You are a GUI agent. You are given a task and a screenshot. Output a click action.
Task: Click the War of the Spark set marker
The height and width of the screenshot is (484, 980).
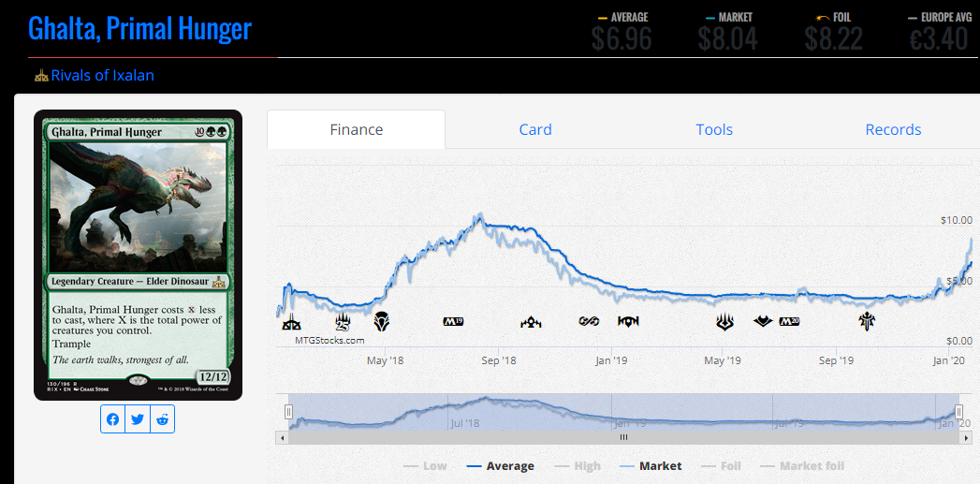click(x=724, y=322)
